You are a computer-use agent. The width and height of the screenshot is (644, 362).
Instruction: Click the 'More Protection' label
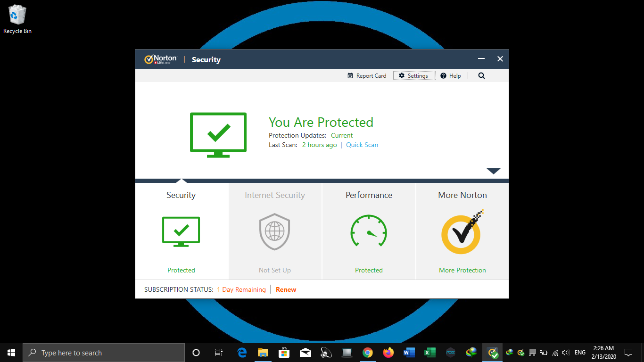(462, 271)
